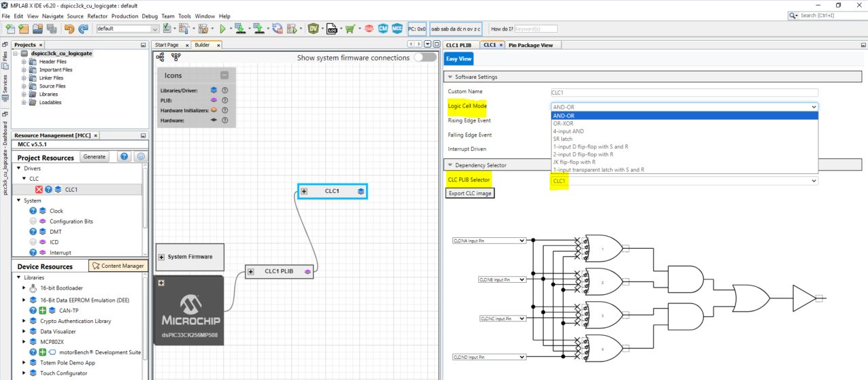This screenshot has height=380, width=868.
Task: Click the Search box at top right
Action: pos(827,15)
